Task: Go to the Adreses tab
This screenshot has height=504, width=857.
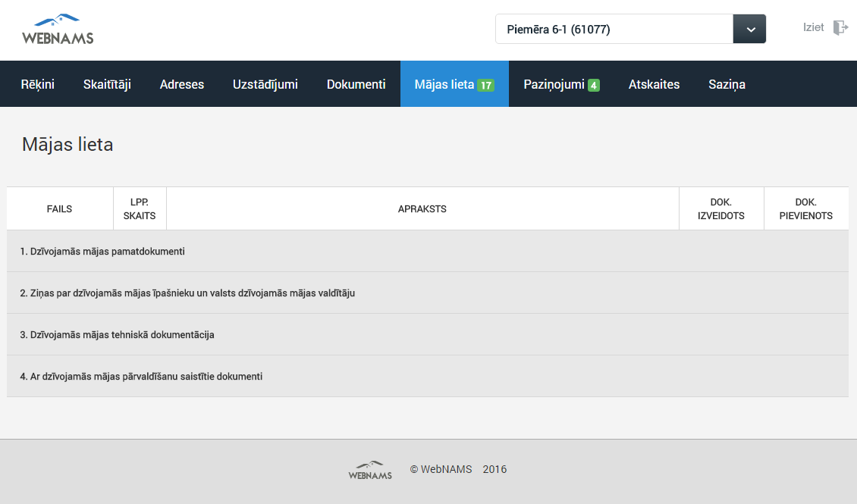Action: (182, 84)
